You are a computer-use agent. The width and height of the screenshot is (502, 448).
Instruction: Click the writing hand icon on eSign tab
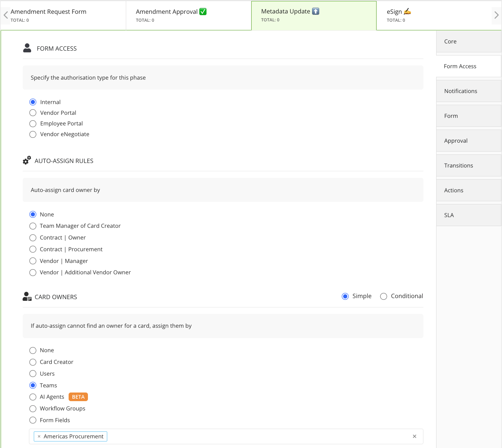[x=407, y=11]
